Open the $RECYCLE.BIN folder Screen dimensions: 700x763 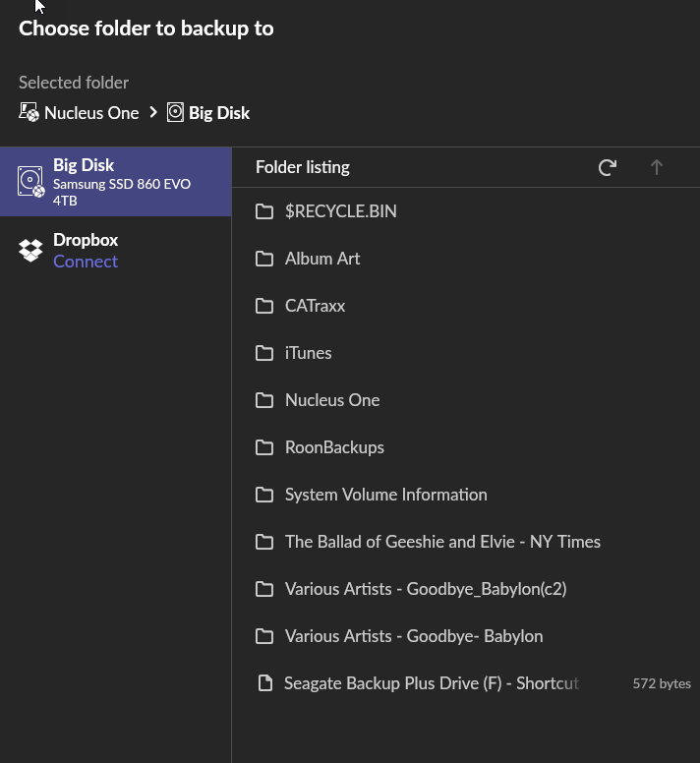340,211
